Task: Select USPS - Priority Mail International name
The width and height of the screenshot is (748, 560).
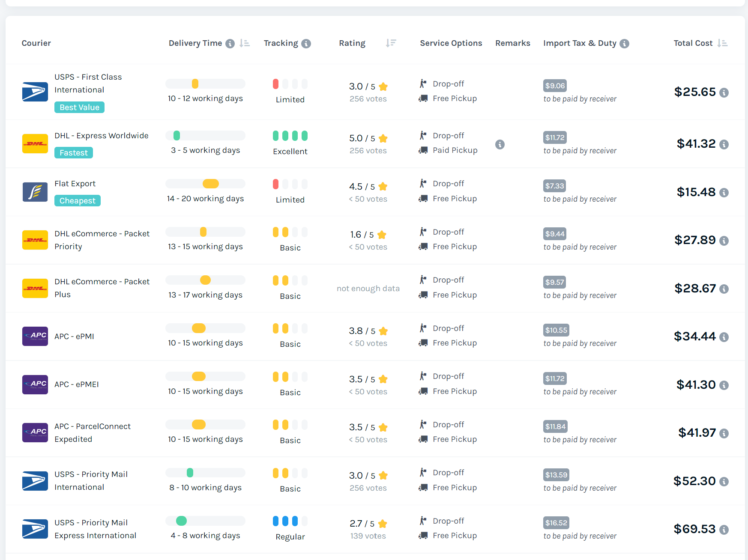Action: [x=91, y=481]
